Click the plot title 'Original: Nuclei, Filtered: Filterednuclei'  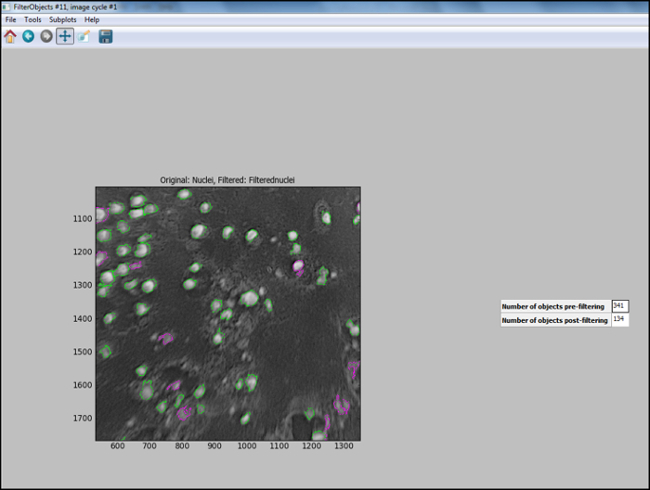coord(227,180)
